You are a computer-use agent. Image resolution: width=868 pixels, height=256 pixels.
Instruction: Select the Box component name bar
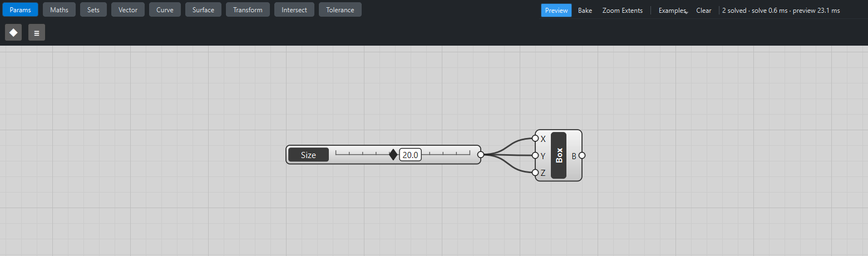559,155
